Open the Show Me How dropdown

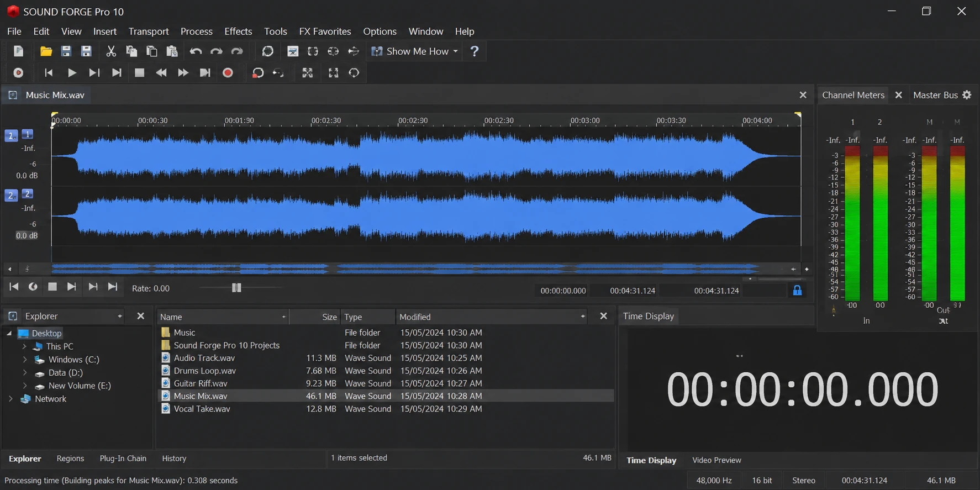pyautogui.click(x=415, y=51)
